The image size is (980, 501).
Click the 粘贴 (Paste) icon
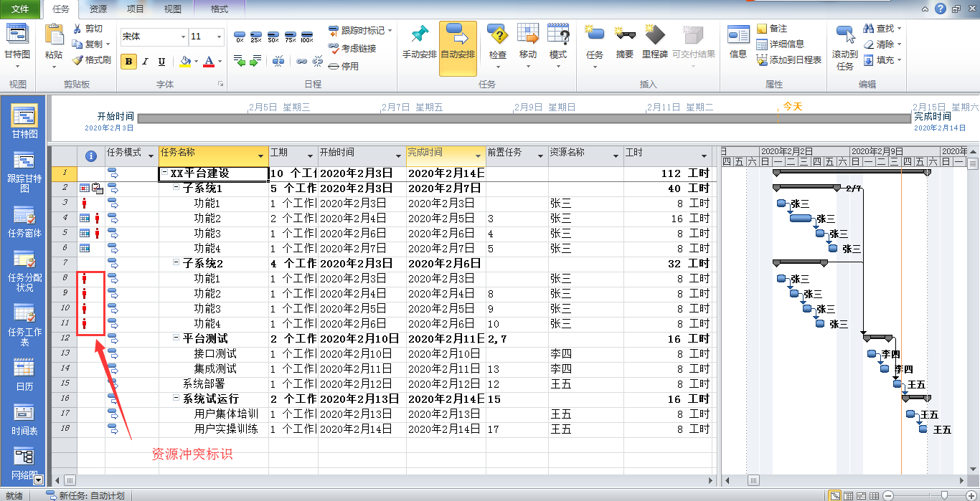point(54,34)
